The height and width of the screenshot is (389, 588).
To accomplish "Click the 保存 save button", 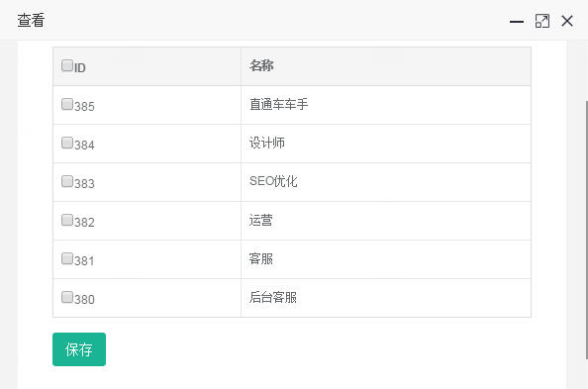I will click(79, 349).
